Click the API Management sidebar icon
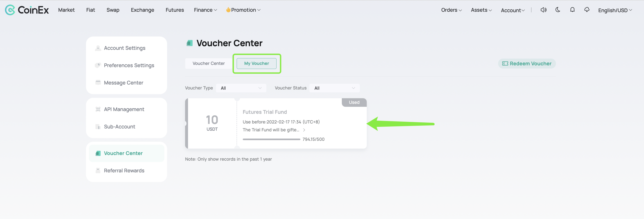Viewport: 644px width, 219px height. pos(98,109)
